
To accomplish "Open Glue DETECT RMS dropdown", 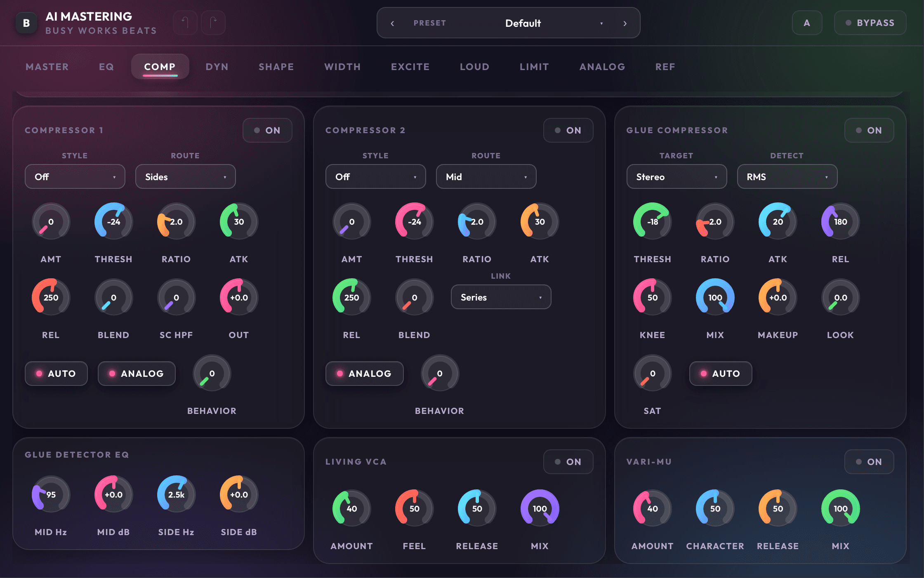I will 787,176.
